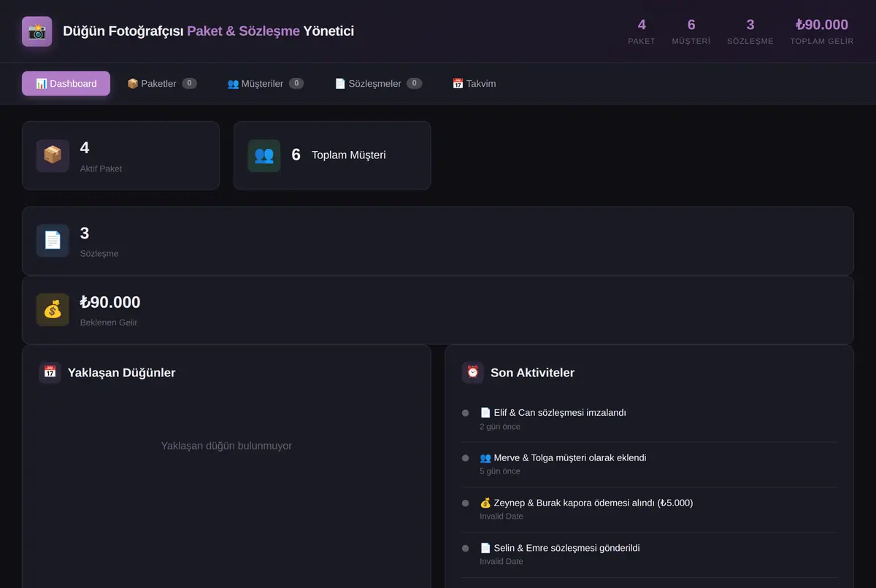Click the box icon on Aktif Paket card
876x588 pixels.
click(53, 155)
